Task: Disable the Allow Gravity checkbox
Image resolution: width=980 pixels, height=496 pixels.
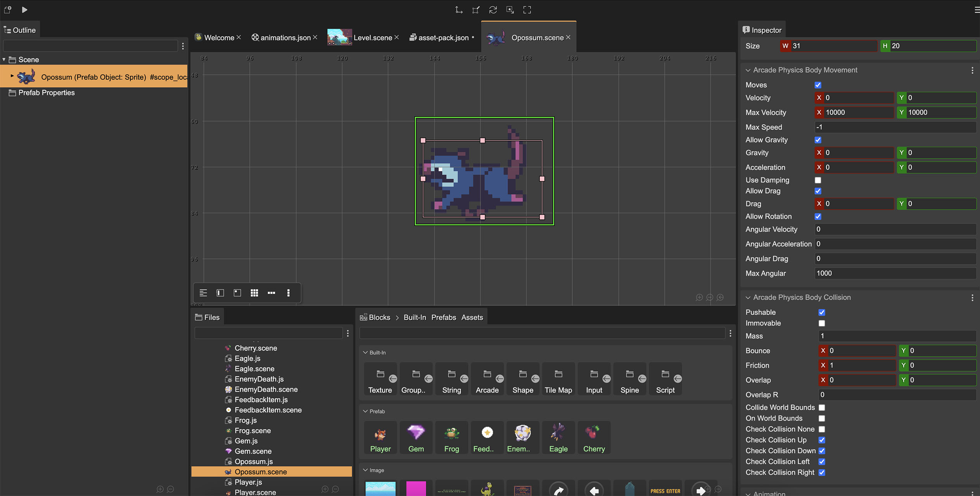Action: (x=818, y=140)
